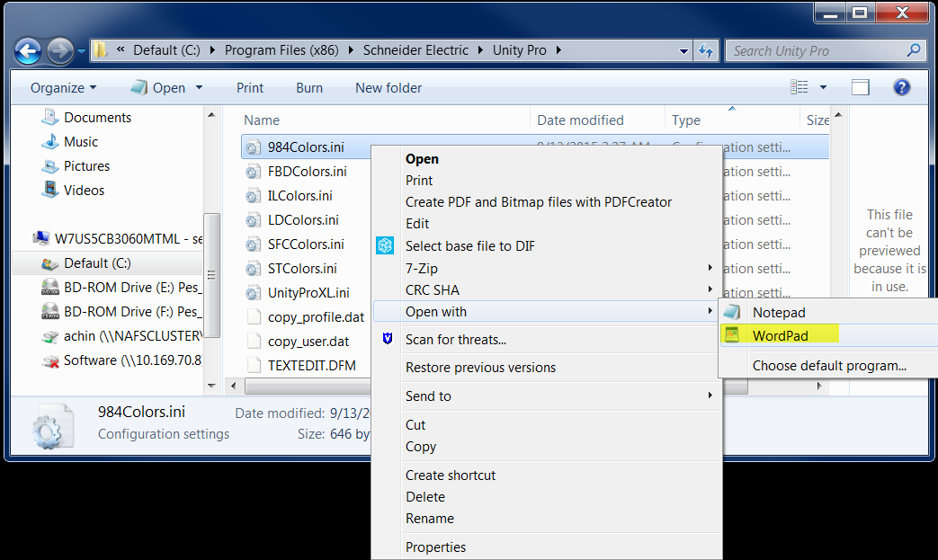Image resolution: width=938 pixels, height=560 pixels.
Task: Select the Software network drive
Action: 121,360
